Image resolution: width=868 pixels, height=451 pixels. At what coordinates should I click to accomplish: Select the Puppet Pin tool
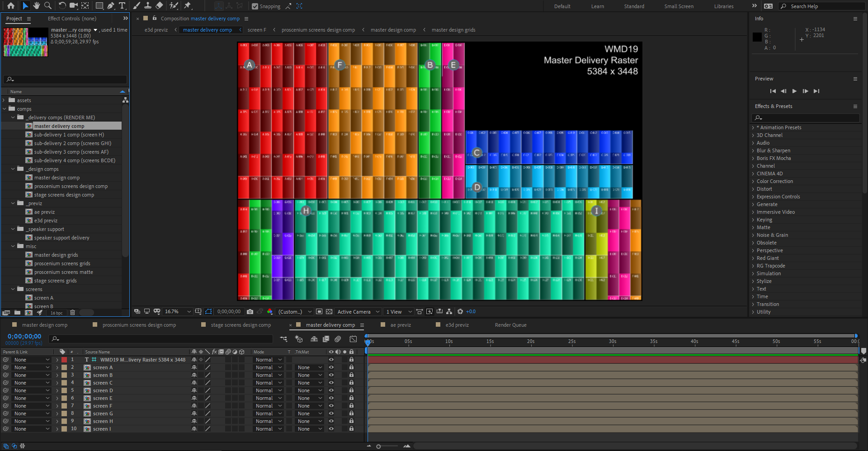coord(188,6)
